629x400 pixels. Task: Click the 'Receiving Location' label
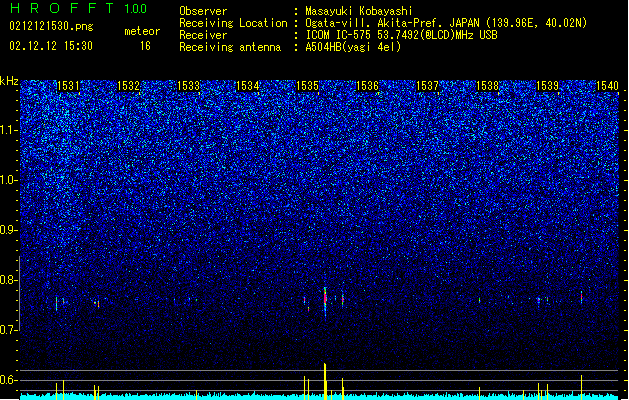233,23
